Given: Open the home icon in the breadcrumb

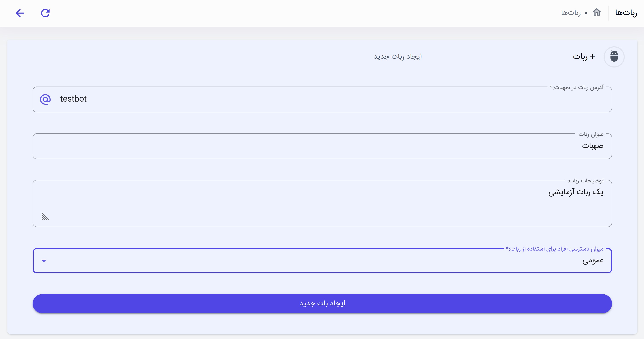Looking at the screenshot, I should pyautogui.click(x=597, y=12).
